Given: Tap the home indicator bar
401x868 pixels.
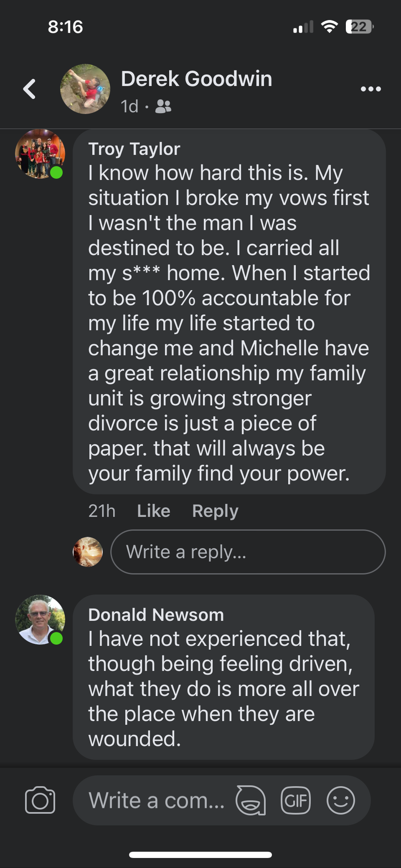Looking at the screenshot, I should pos(200,855).
